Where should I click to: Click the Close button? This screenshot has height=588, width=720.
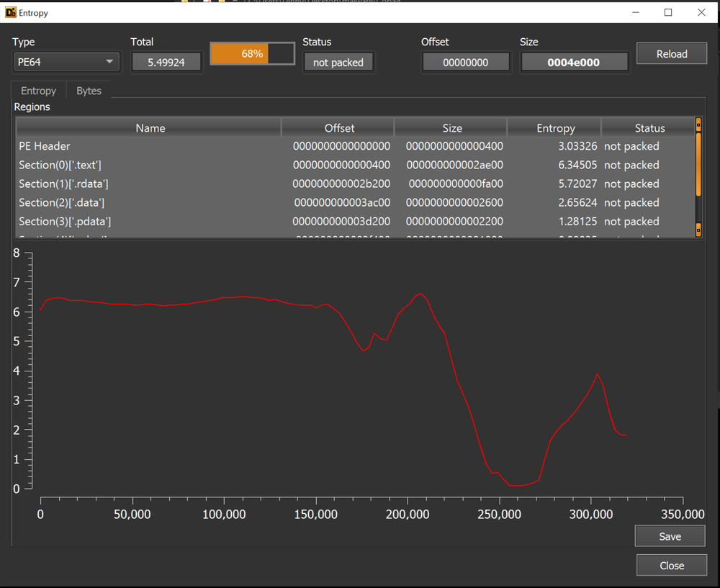coord(671,565)
